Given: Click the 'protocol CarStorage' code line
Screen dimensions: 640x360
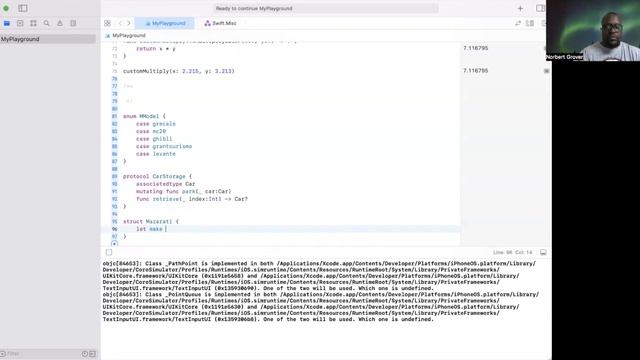Looking at the screenshot, I should click(x=157, y=176).
